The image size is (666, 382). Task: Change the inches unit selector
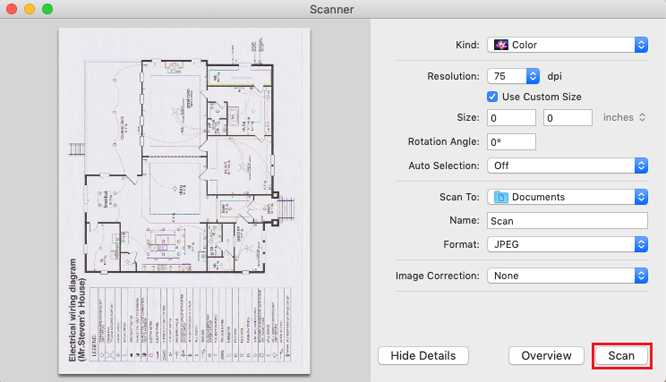click(624, 118)
